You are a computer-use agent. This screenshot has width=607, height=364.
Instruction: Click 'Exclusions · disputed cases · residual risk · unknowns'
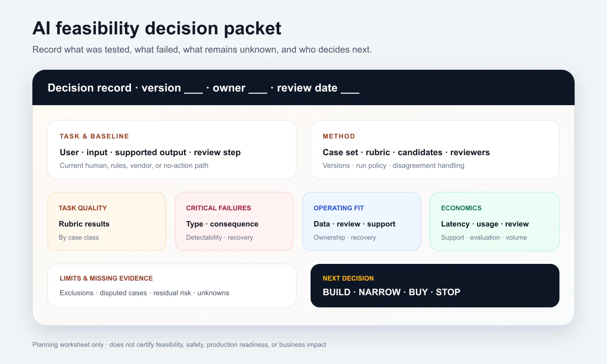pyautogui.click(x=144, y=293)
